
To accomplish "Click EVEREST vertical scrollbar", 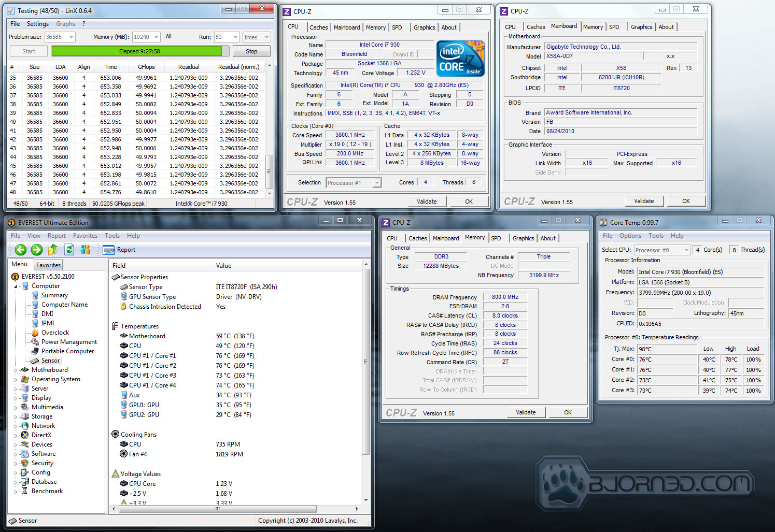I will point(366,382).
